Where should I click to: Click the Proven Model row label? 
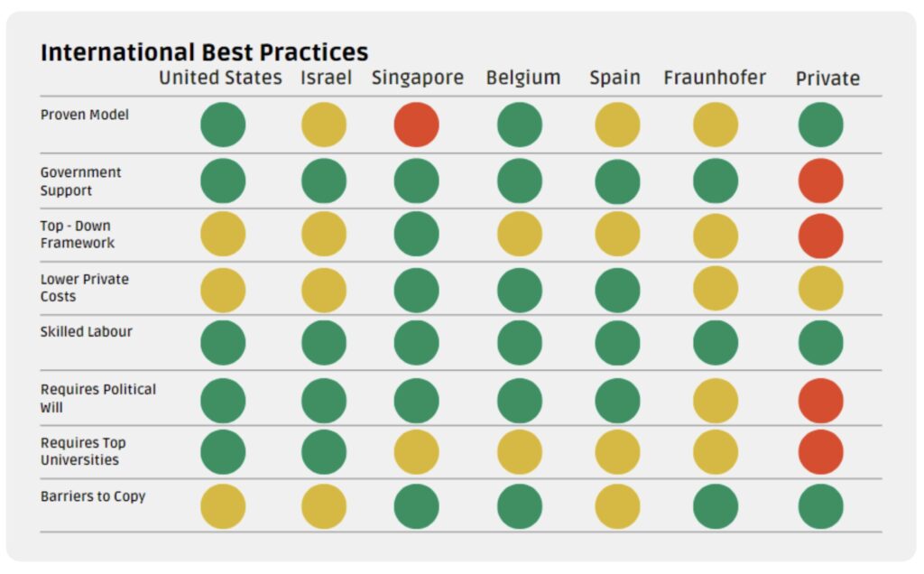(x=85, y=115)
